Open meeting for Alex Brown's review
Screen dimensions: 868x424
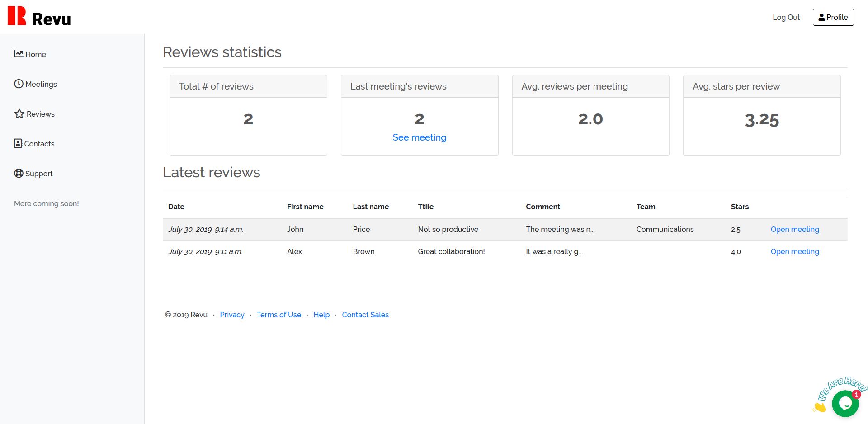(x=794, y=251)
